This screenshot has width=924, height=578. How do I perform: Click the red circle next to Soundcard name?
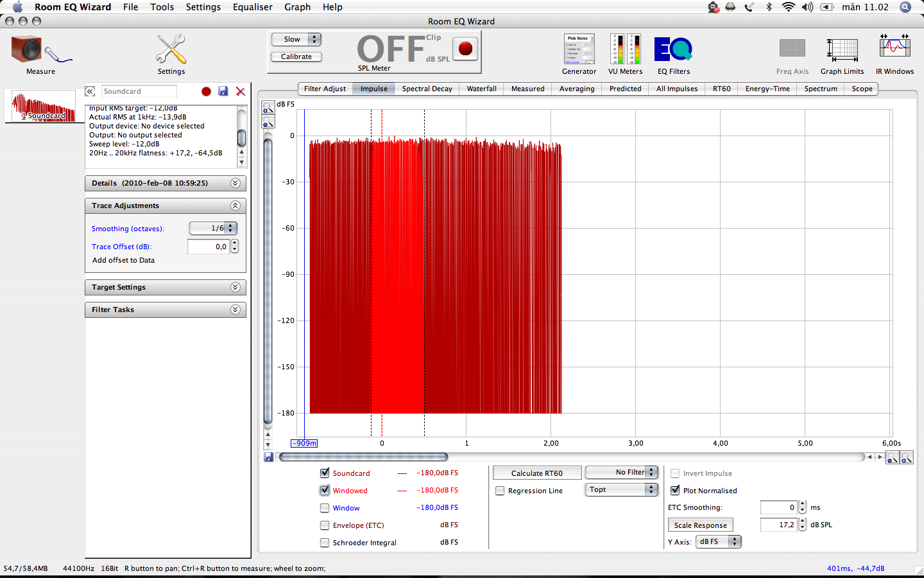206,91
